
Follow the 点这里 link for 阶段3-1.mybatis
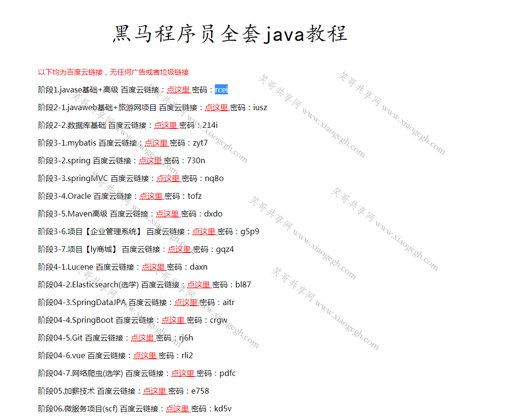(x=156, y=143)
